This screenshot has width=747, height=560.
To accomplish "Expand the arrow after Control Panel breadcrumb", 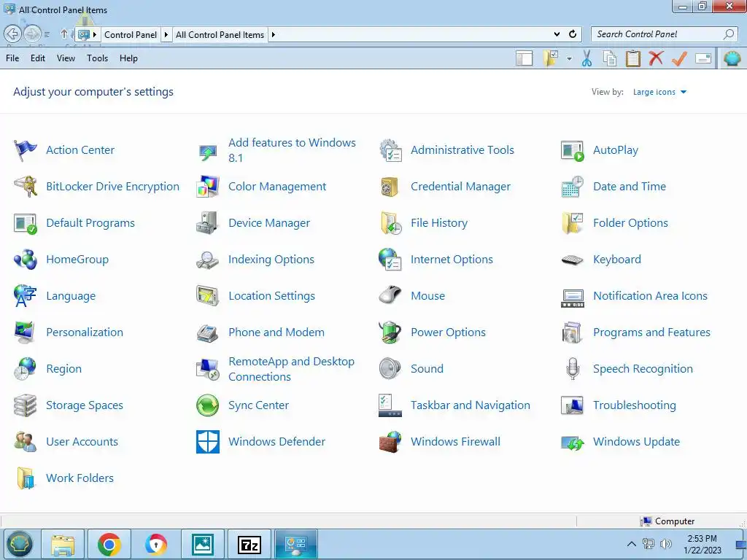I will (166, 35).
